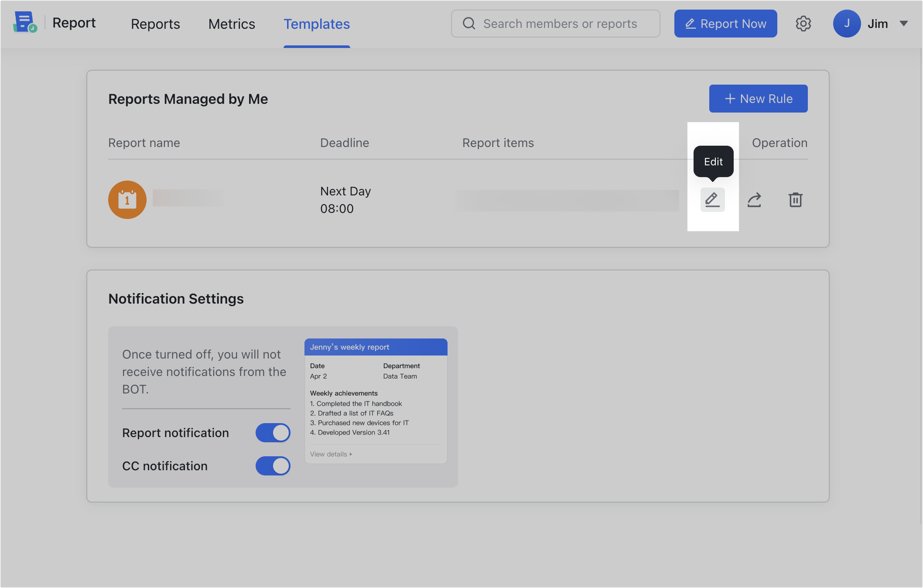Click the 'Next Day 08:00' deadline cell

[345, 200]
